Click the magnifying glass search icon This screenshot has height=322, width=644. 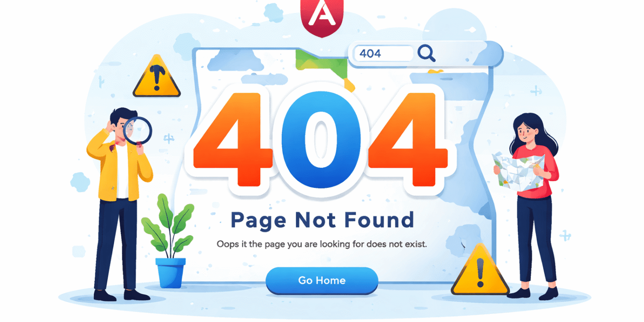pos(427,53)
